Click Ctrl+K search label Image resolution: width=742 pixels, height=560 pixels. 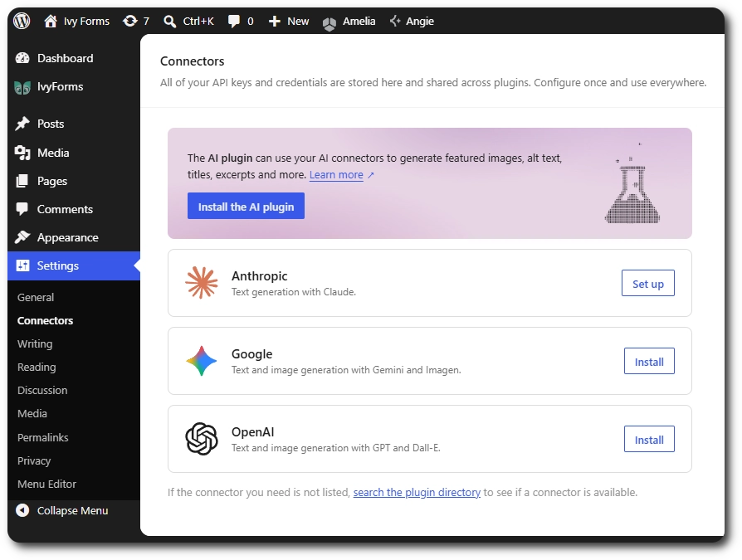198,22
